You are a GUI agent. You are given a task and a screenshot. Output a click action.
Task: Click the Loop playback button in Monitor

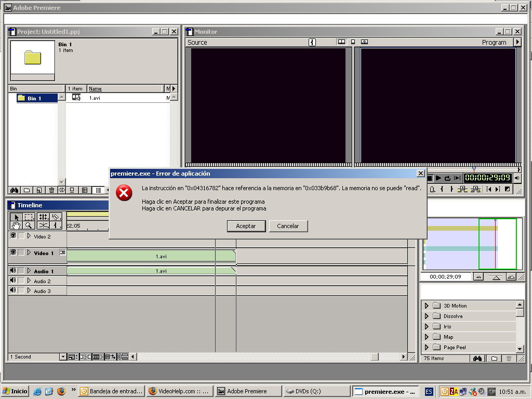tap(447, 178)
